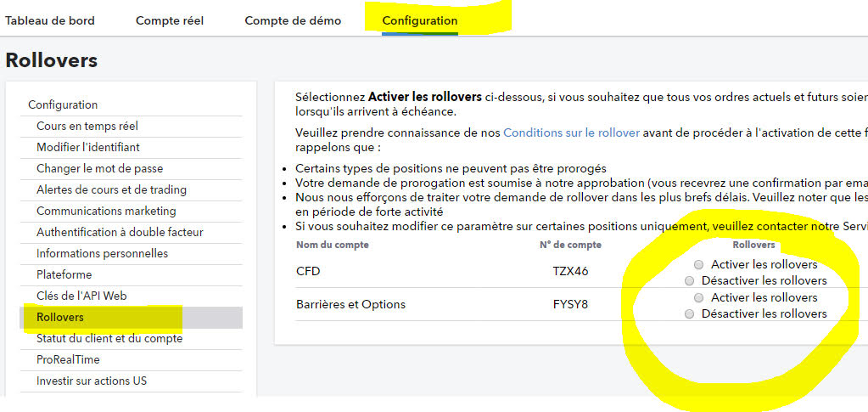Open Cours en temps réel settings
868x412 pixels.
87,126
